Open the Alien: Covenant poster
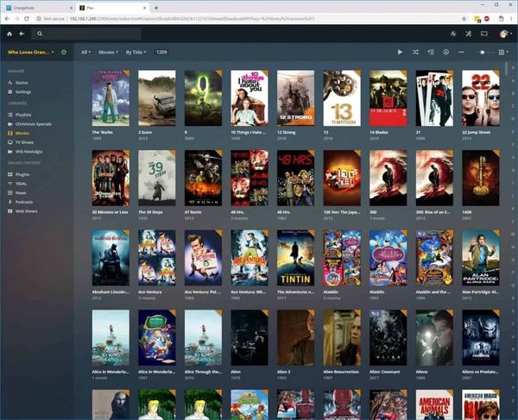The height and width of the screenshot is (420, 518). tap(388, 337)
